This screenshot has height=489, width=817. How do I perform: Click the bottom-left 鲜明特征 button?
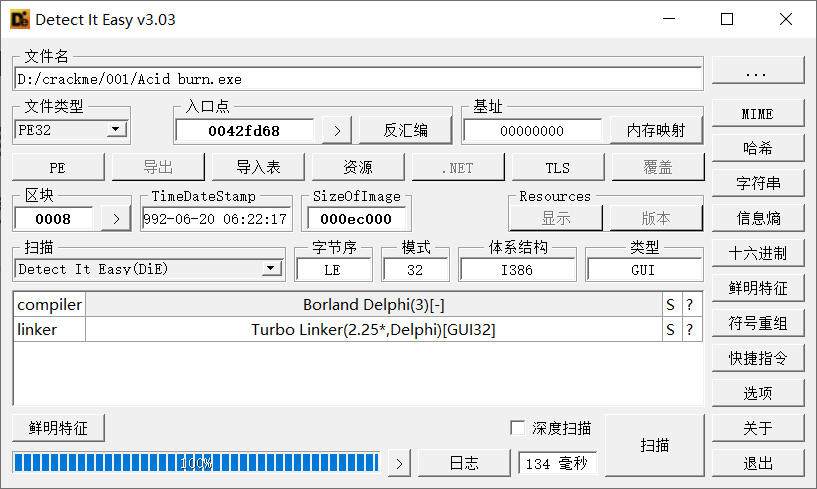coord(58,428)
